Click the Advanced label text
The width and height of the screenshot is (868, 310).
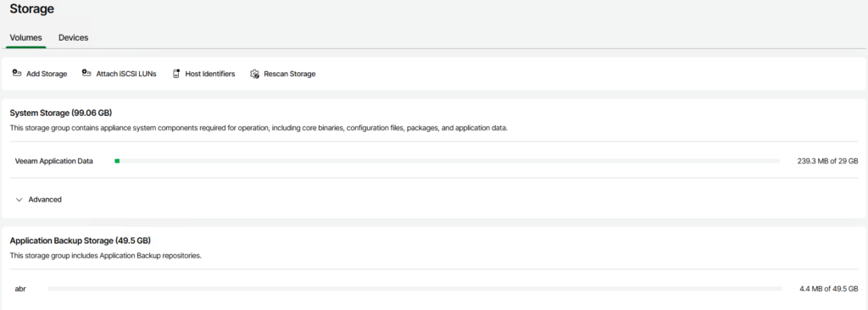coord(45,199)
